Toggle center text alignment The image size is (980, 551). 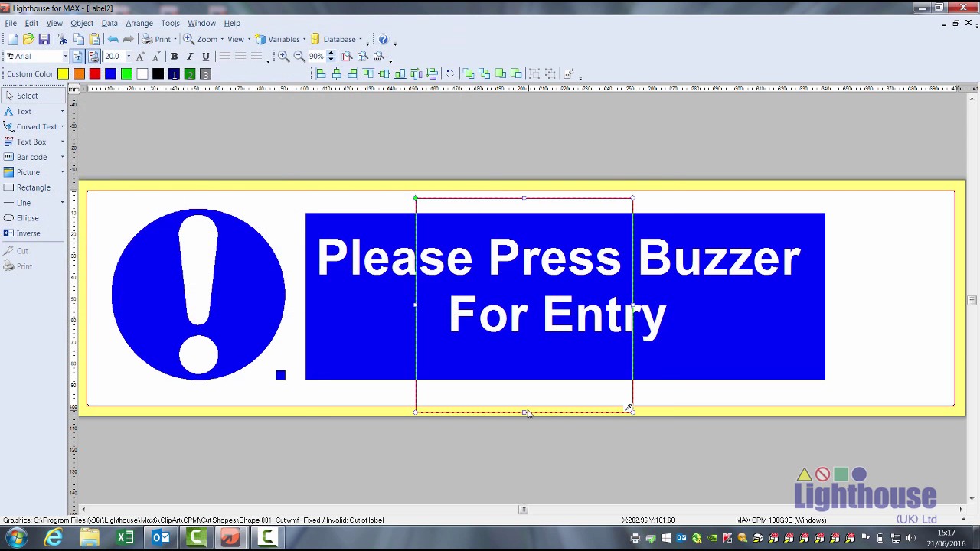tap(240, 57)
